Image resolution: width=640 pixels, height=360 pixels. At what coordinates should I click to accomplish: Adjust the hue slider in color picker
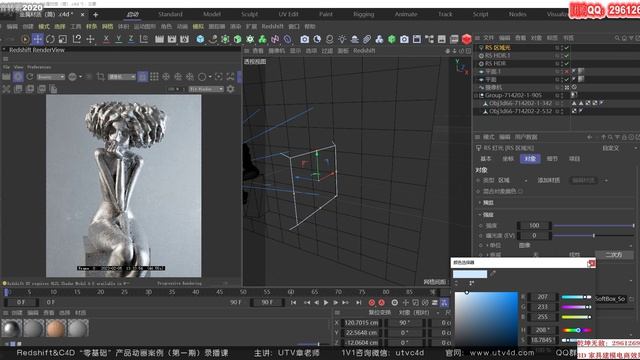click(576, 330)
